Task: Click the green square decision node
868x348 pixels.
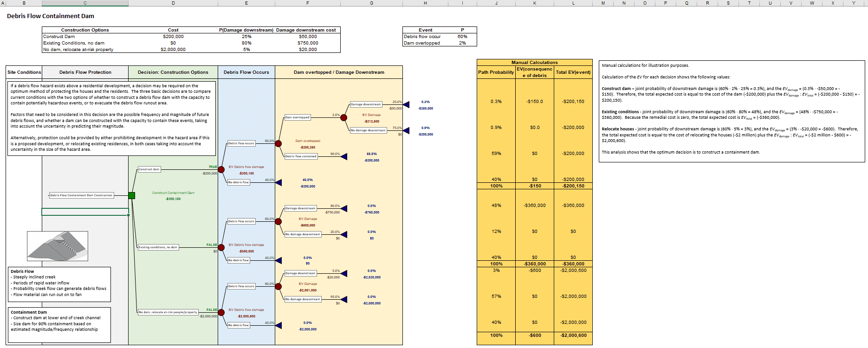Action: pyautogui.click(x=132, y=196)
